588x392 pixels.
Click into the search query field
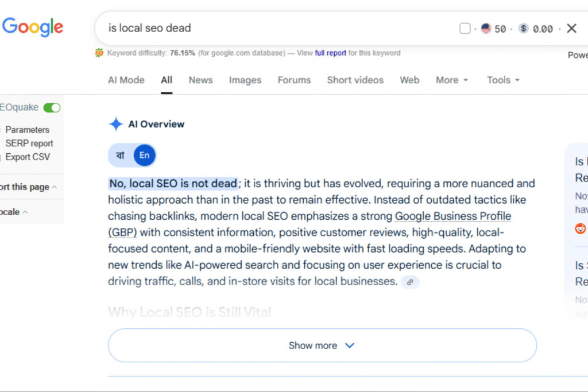pos(276,28)
